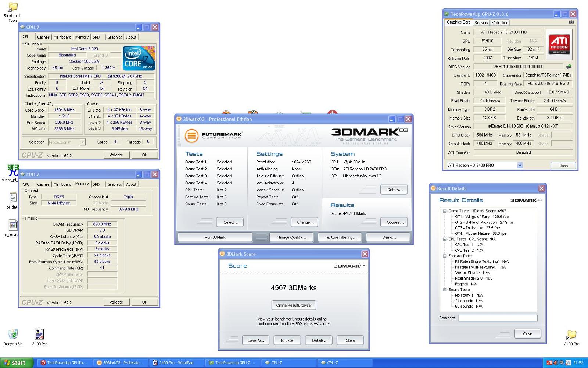Open the Windows start menu
Screen dimensions: 588x368
(x=17, y=363)
